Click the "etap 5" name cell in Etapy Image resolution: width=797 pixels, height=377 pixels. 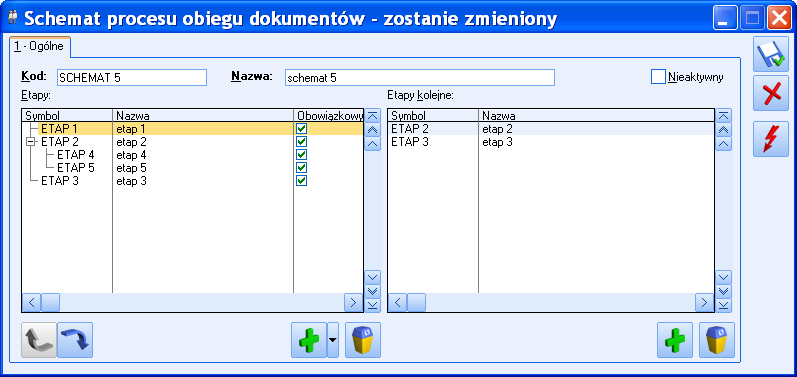click(x=203, y=168)
